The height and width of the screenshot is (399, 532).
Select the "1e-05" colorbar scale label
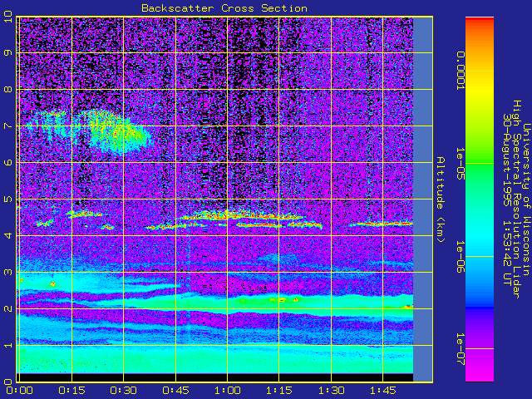point(460,164)
